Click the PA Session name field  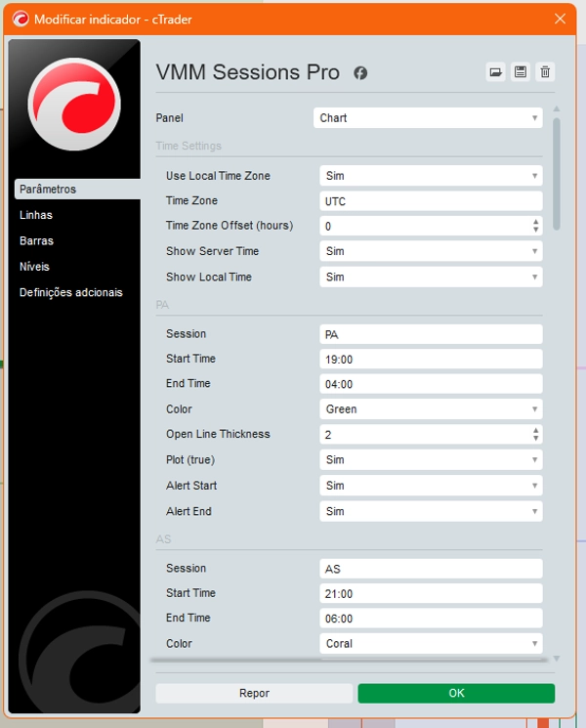pos(431,334)
